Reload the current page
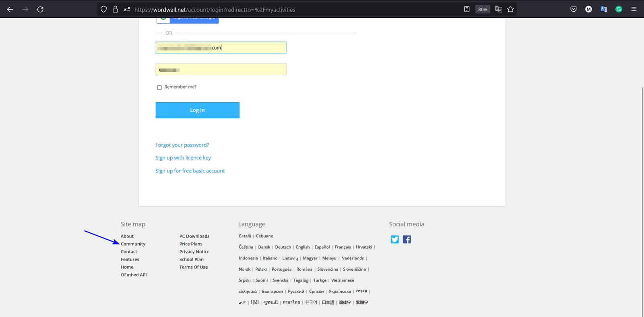The image size is (644, 317). point(40,9)
